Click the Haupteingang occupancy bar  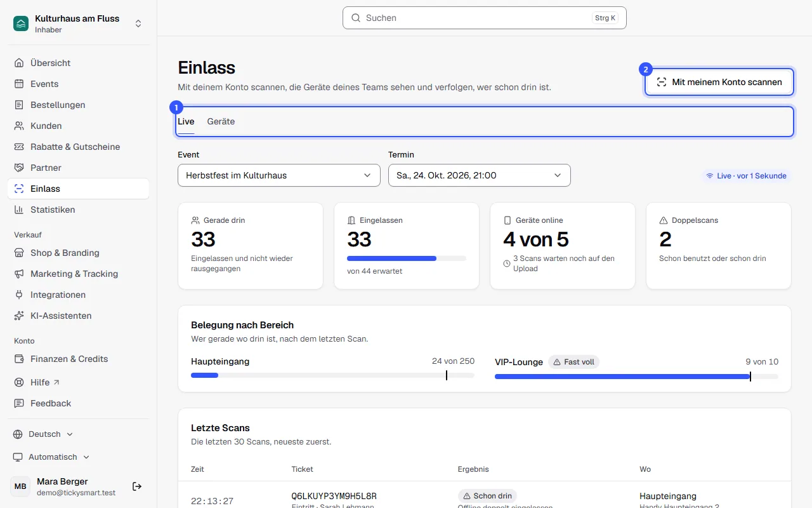(x=332, y=375)
